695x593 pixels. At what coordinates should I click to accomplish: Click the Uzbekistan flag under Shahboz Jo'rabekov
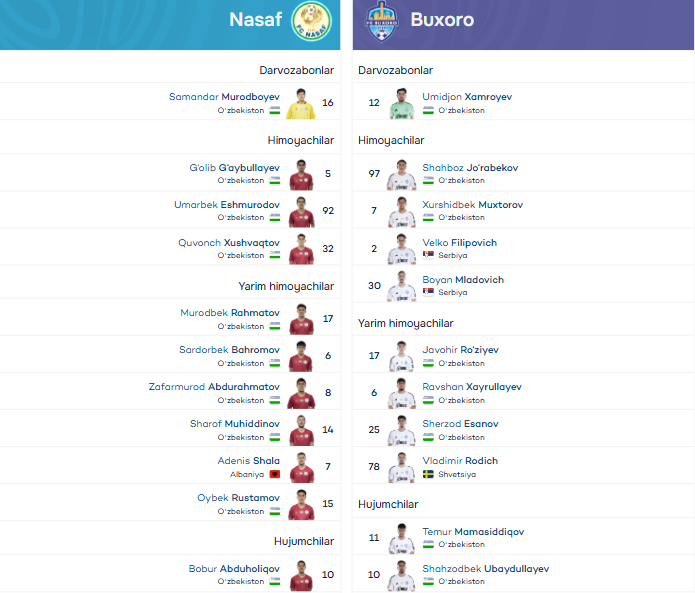[428, 181]
